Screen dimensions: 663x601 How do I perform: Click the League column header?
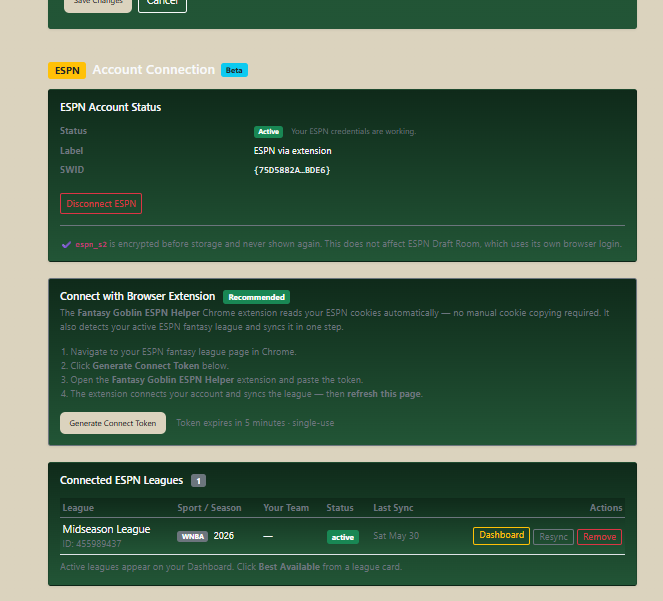tap(78, 508)
